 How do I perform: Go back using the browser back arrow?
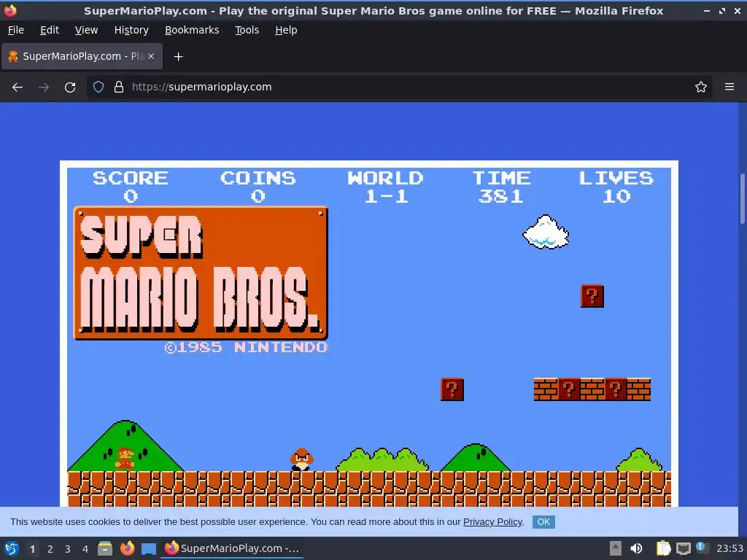[x=18, y=87]
